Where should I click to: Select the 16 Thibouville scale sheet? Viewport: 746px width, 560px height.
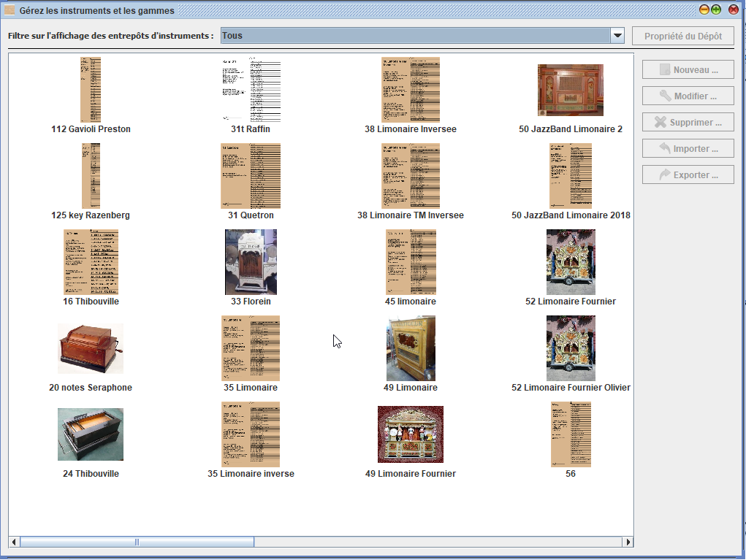coord(91,262)
